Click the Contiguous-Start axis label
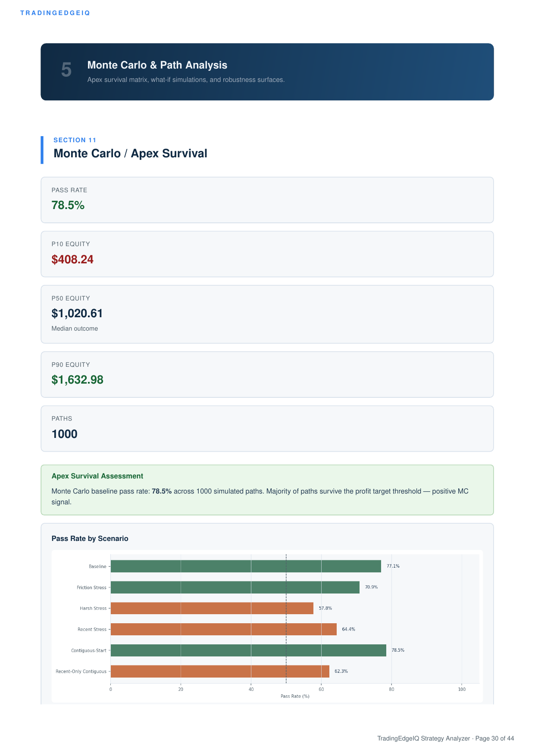This screenshot has width=535, height=756. tap(89, 650)
